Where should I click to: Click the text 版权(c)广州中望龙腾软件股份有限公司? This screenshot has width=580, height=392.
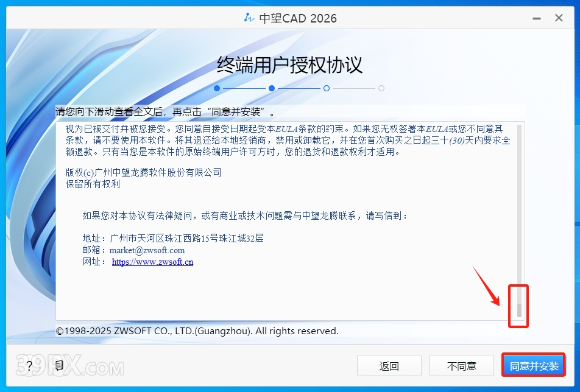pyautogui.click(x=144, y=172)
